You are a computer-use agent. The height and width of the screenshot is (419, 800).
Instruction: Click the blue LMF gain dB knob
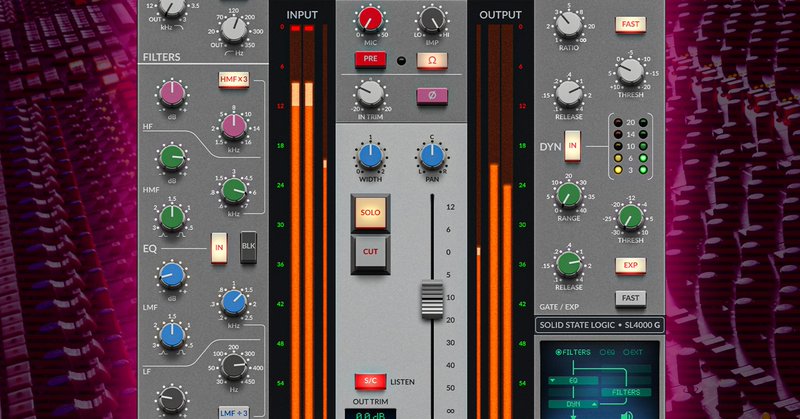tap(172, 276)
